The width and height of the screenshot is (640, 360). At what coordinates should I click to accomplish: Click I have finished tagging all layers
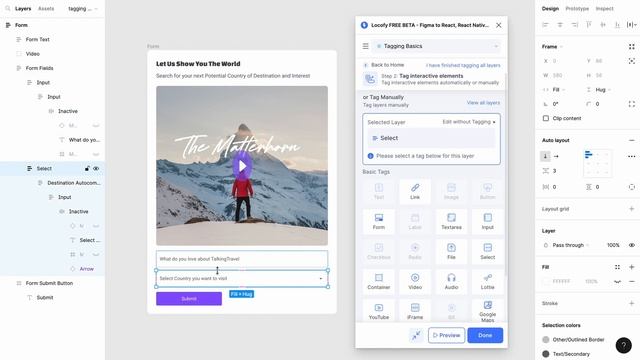coord(463,65)
